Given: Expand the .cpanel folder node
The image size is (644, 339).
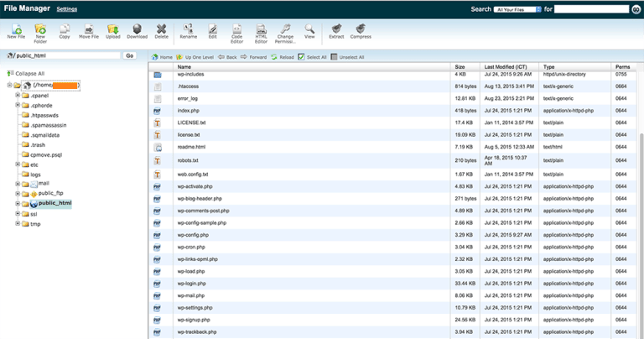Looking at the screenshot, I should click(x=18, y=96).
